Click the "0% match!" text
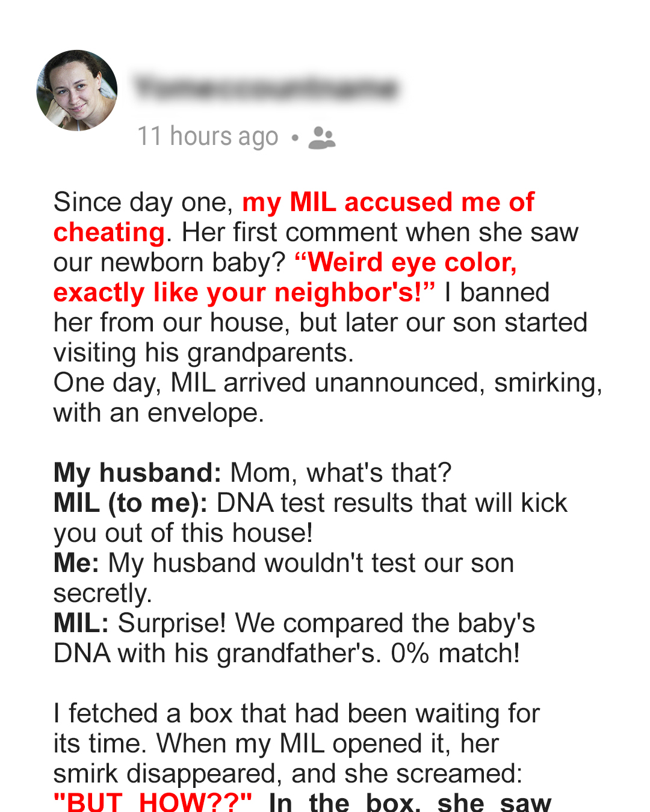Viewport: 650px width, 812px height. 455,653
